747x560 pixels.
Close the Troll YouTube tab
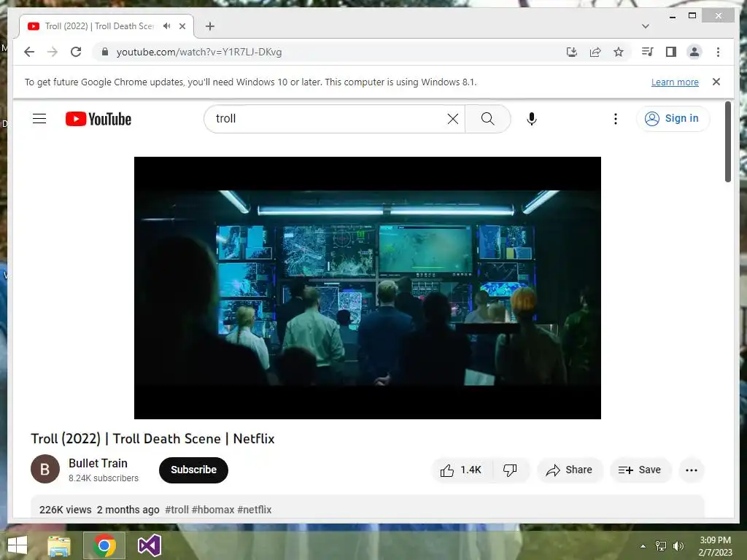[x=182, y=26]
